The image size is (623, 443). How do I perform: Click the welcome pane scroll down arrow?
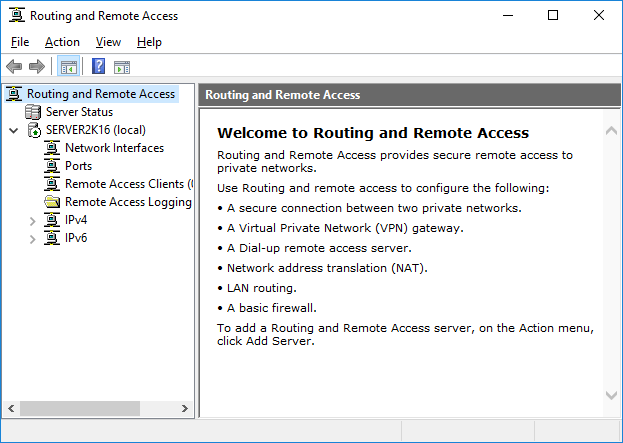(x=611, y=395)
